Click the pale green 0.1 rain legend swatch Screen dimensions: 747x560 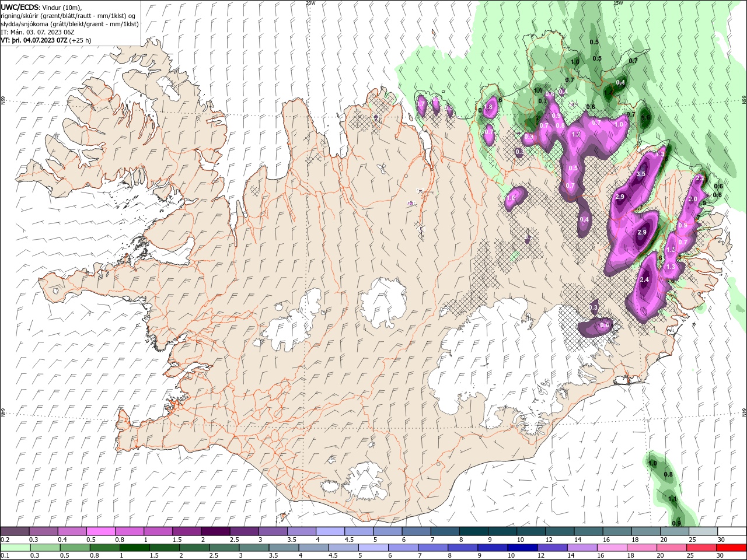(15, 548)
